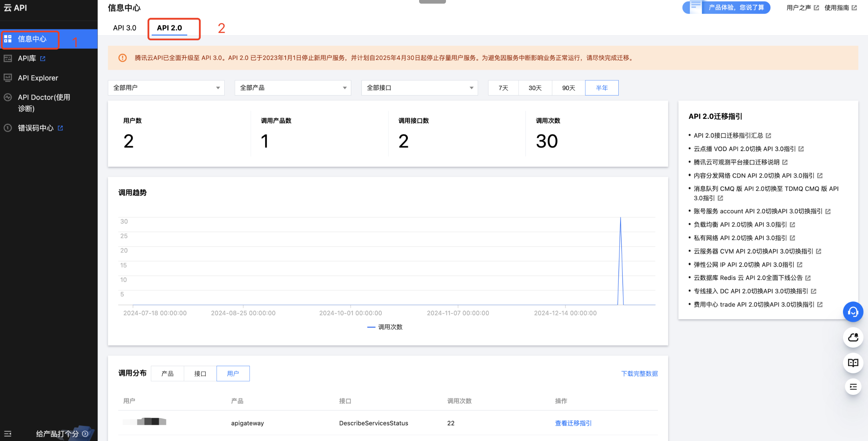
Task: Expand the 全部用户 dropdown
Action: point(166,88)
